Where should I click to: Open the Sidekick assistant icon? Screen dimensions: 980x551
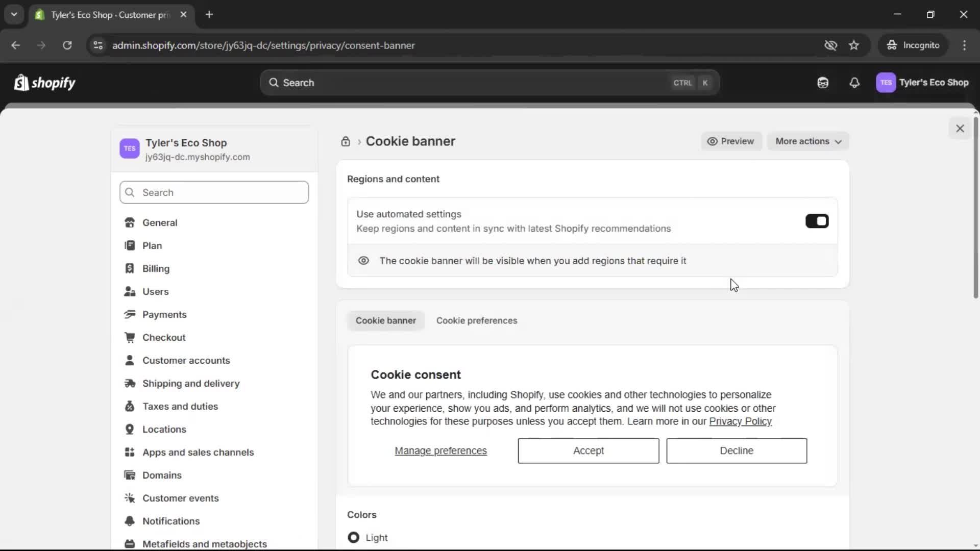point(823,83)
